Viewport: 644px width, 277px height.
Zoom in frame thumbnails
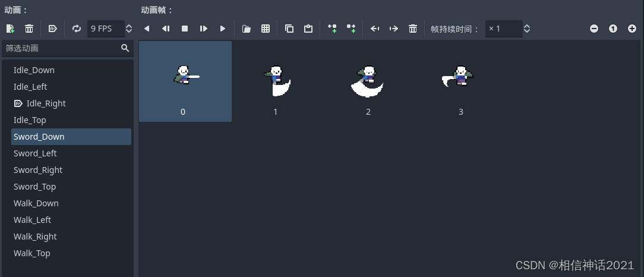pyautogui.click(x=632, y=29)
